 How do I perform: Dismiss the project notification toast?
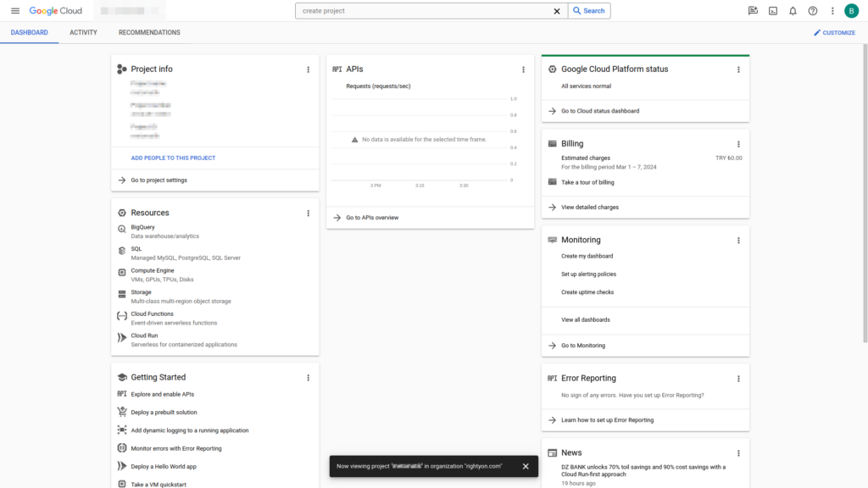point(526,466)
